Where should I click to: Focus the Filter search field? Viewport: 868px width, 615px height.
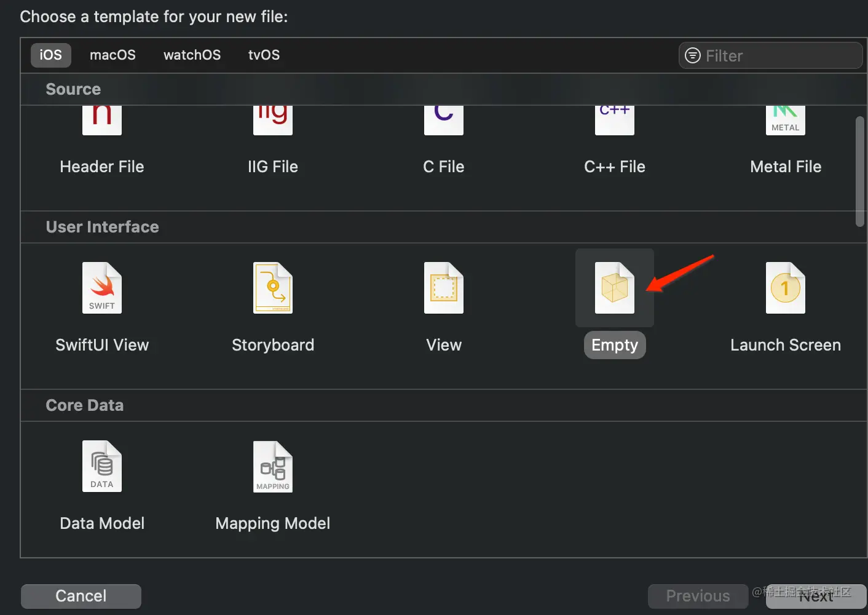click(771, 55)
